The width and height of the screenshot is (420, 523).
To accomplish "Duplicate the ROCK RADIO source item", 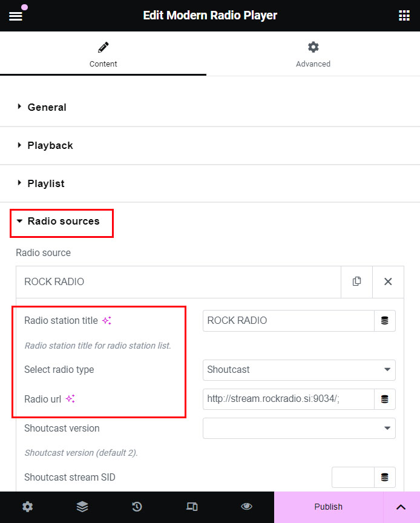I will (357, 281).
